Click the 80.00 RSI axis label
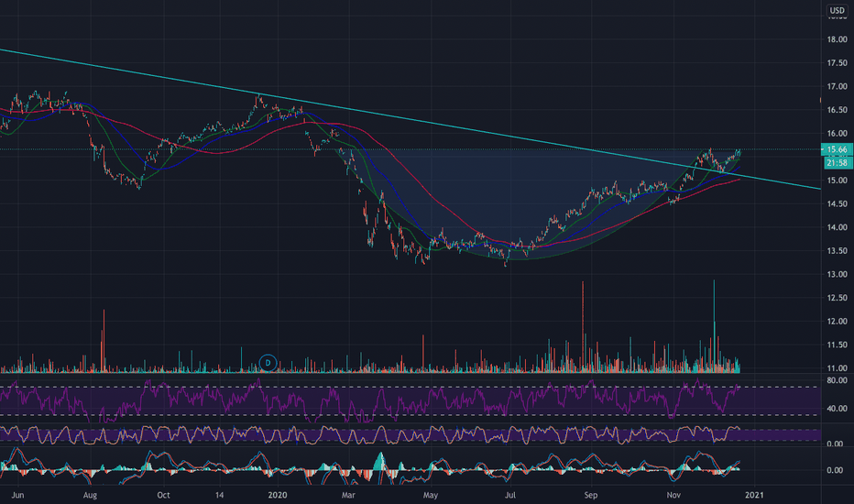 (x=837, y=380)
